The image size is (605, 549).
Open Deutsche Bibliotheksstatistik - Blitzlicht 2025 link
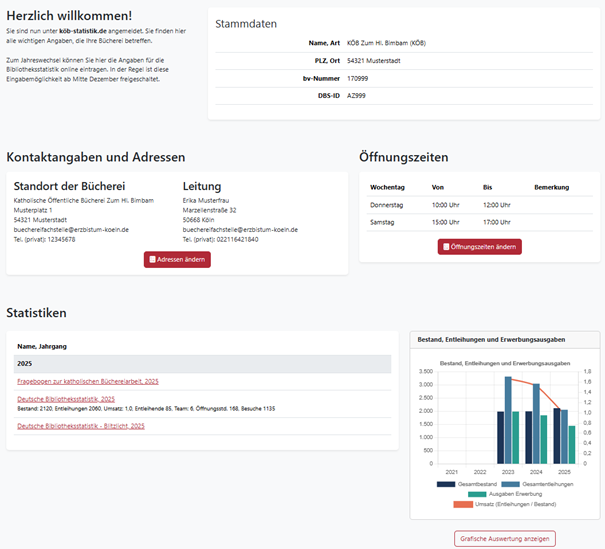point(81,426)
